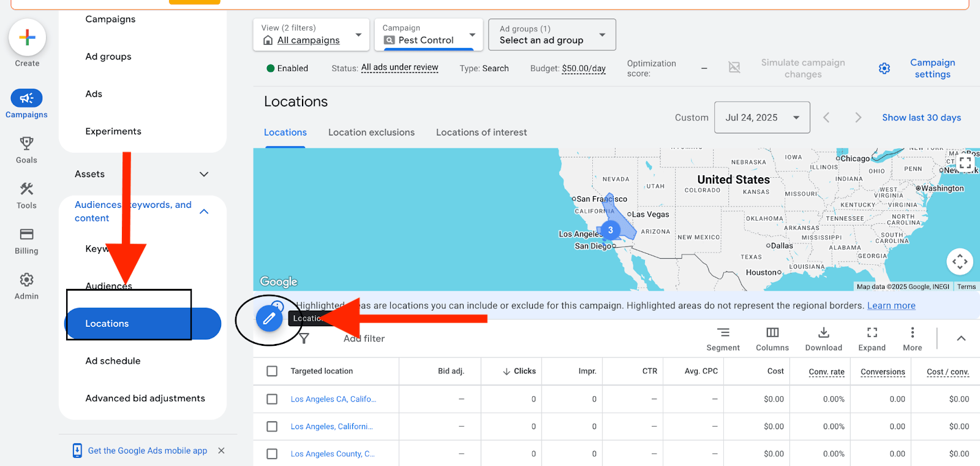Open Los Angeles, Californi... location link

tap(331, 426)
